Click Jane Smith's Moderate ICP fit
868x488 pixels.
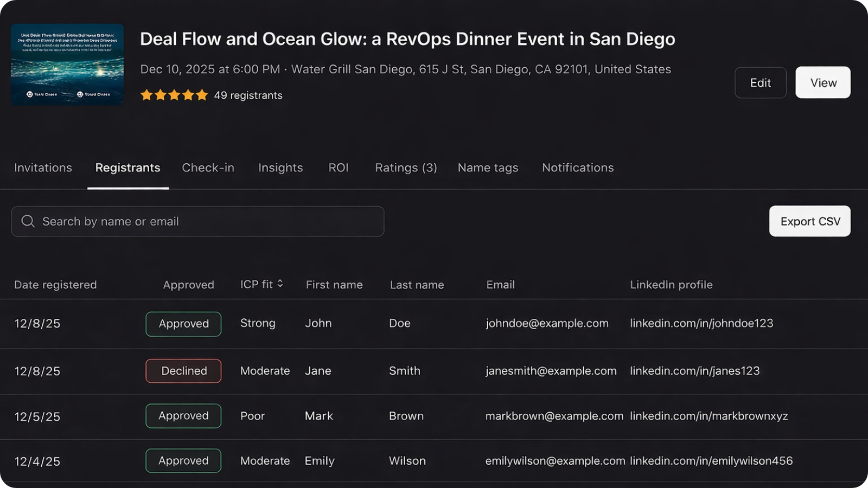[265, 371]
